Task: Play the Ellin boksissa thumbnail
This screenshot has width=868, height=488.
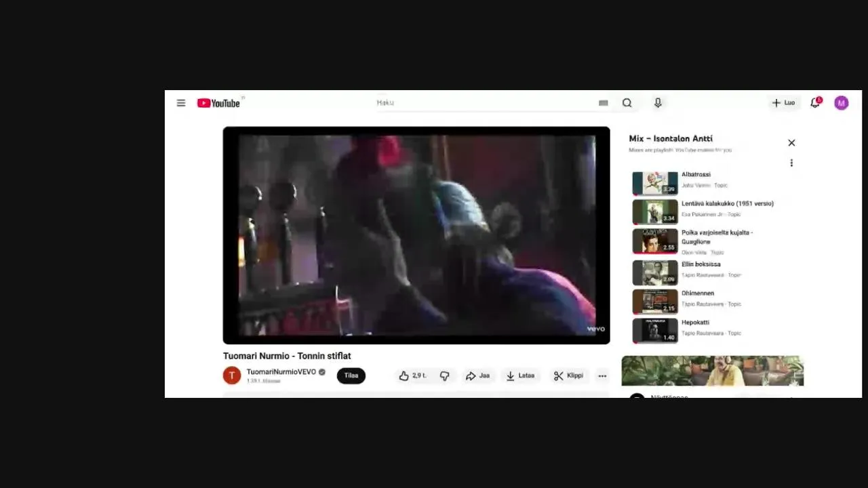Action: point(655,272)
